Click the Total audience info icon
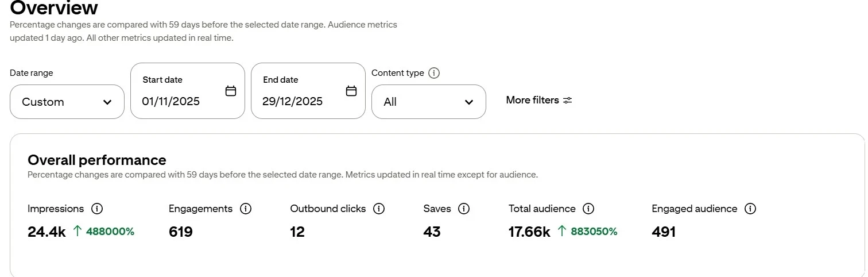The image size is (868, 277). 588,209
